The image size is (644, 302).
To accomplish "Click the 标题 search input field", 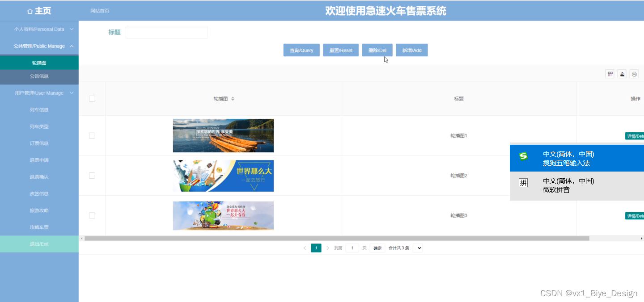I will (x=167, y=32).
